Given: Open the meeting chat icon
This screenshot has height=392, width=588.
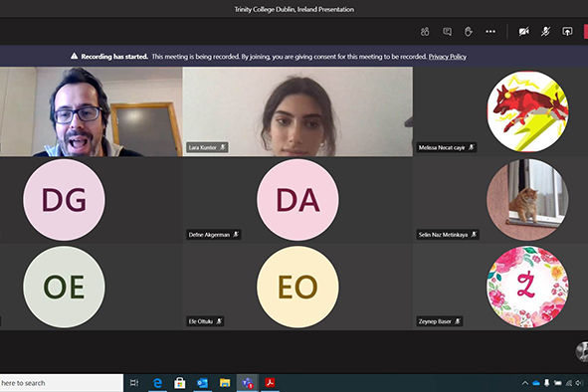Looking at the screenshot, I should click(x=447, y=32).
